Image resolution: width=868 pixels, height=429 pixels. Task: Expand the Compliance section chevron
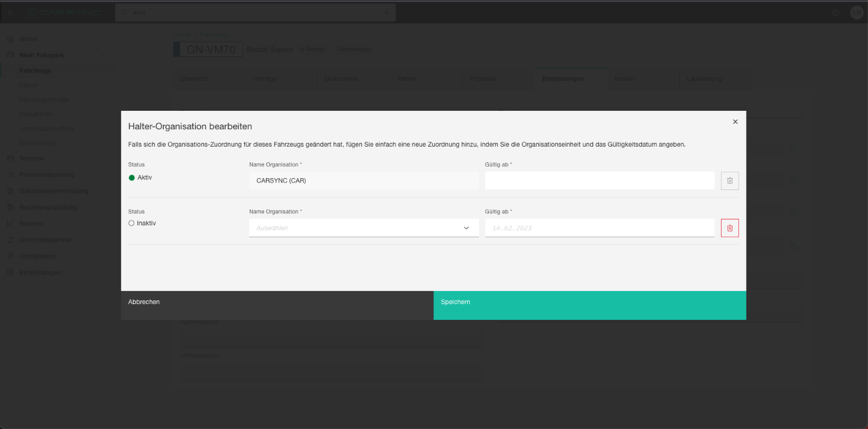tap(104, 256)
